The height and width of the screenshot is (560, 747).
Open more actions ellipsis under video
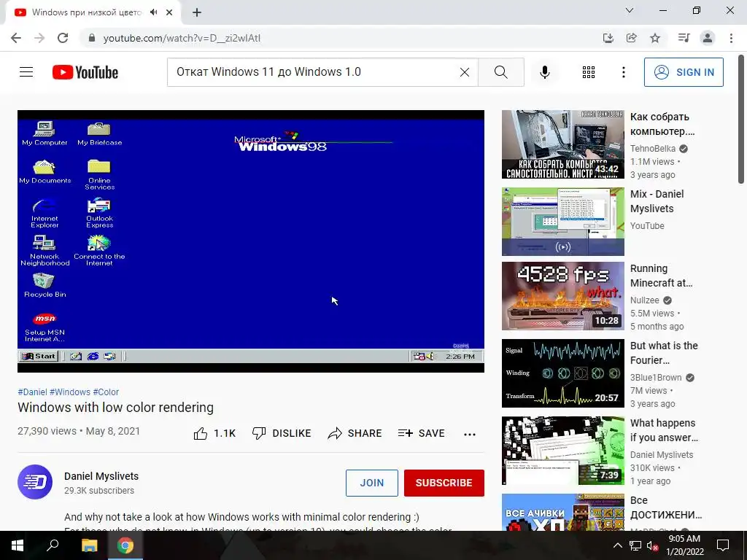(470, 434)
